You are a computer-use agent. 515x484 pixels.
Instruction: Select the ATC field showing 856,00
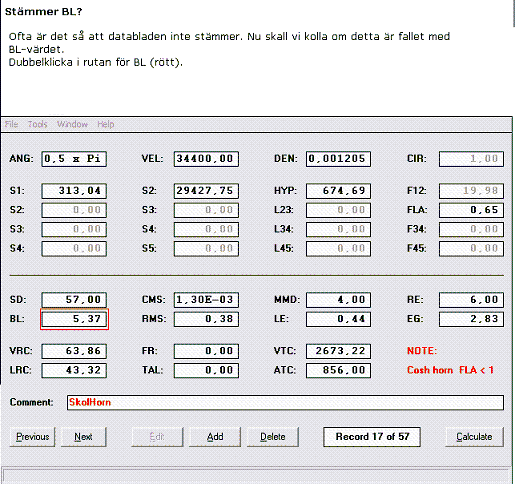(338, 370)
